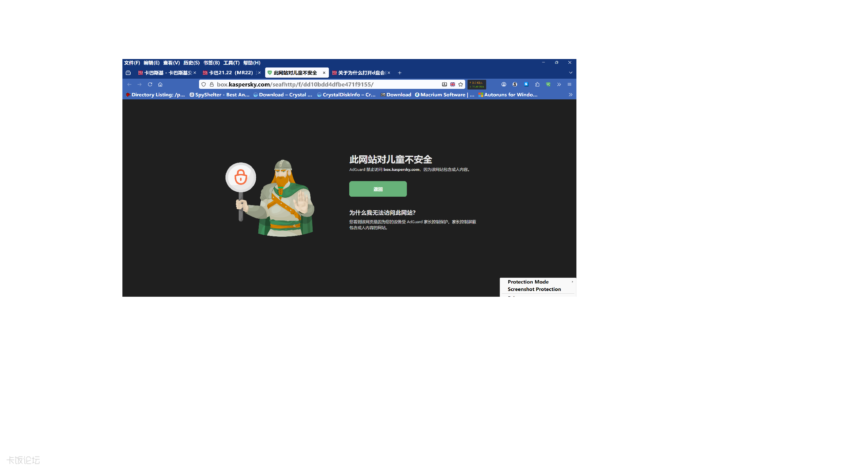Open the Macrium Software bookmark
This screenshot has width=868, height=468.
tap(444, 95)
